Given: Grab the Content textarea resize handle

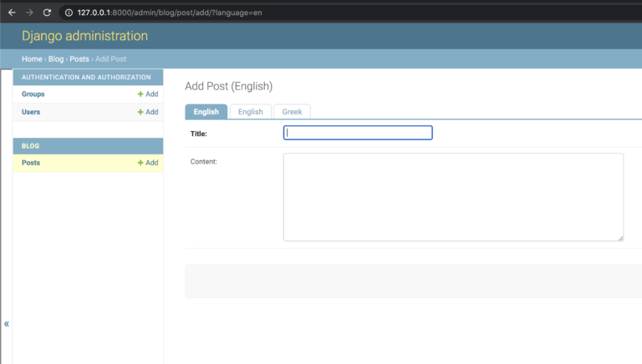Looking at the screenshot, I should (621, 239).
